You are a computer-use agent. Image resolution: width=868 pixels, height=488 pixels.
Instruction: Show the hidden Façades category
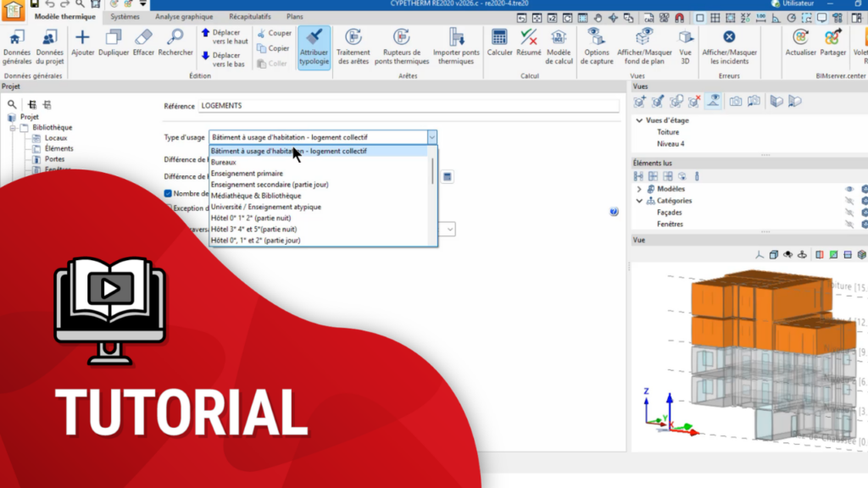pyautogui.click(x=849, y=213)
